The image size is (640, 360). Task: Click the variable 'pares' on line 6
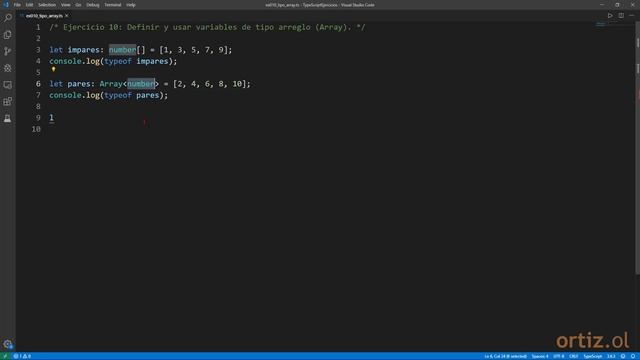[x=79, y=84]
